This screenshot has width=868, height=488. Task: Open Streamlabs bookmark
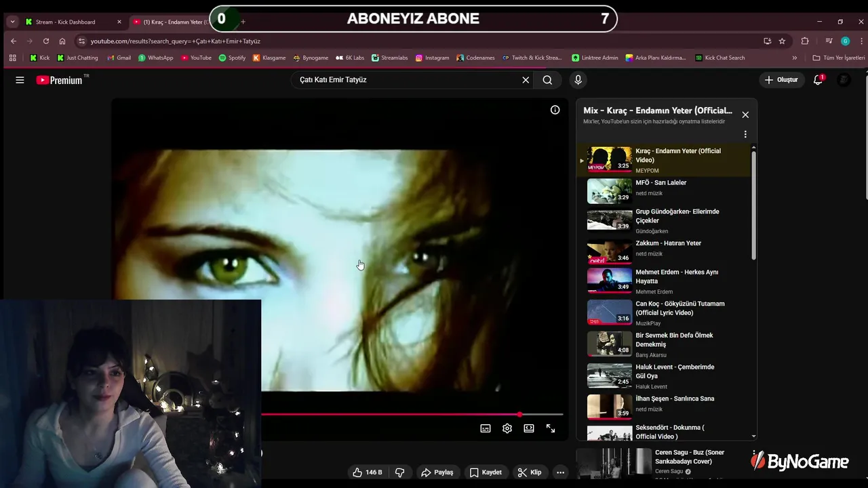(x=390, y=58)
